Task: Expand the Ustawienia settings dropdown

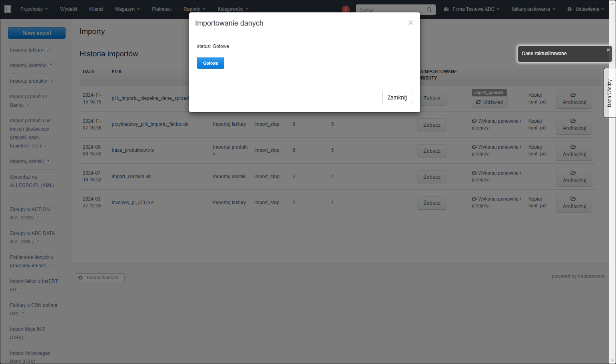Action: (586, 9)
